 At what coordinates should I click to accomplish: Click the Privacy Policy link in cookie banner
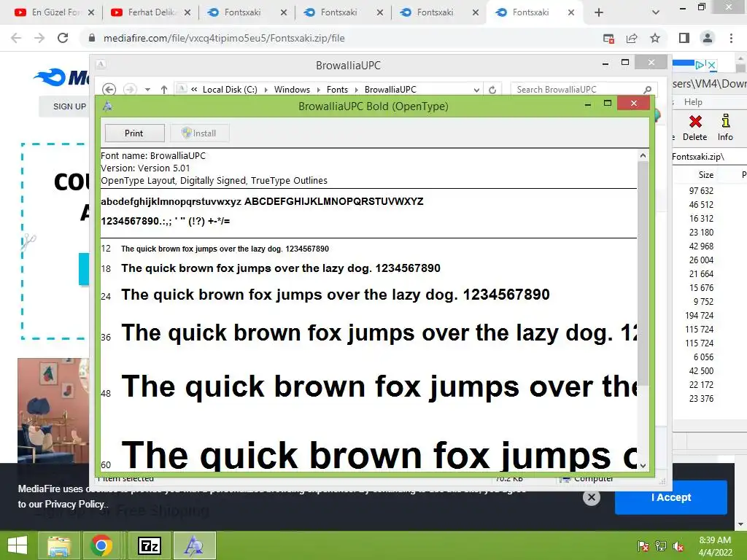click(74, 504)
